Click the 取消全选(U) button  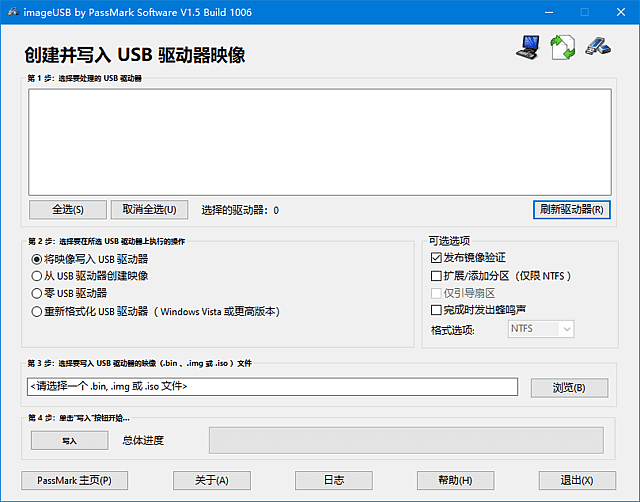(x=149, y=210)
